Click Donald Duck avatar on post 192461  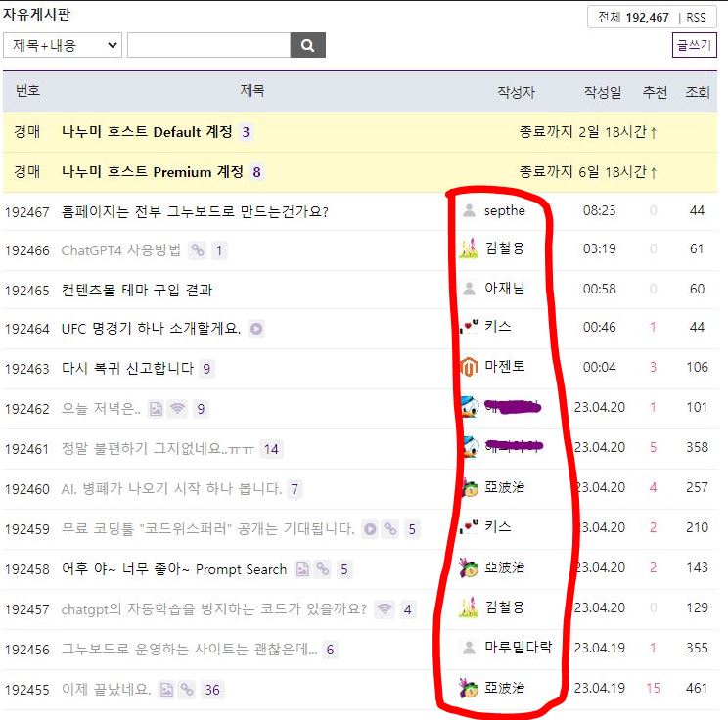pyautogui.click(x=470, y=447)
